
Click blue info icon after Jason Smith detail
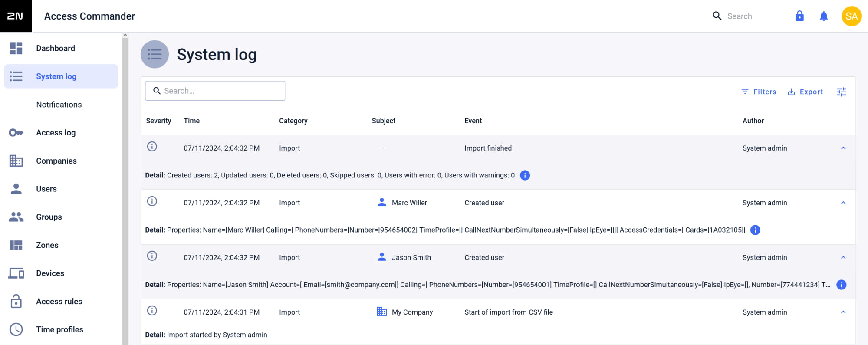[x=841, y=285]
